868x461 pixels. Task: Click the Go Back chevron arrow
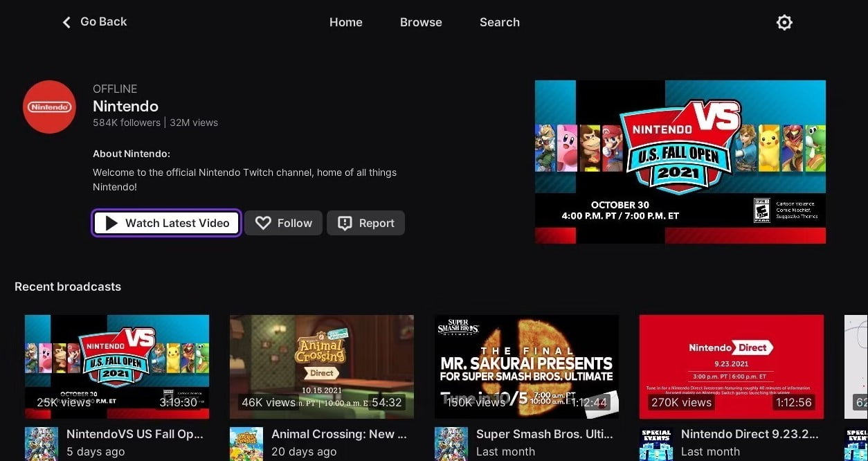[66, 22]
